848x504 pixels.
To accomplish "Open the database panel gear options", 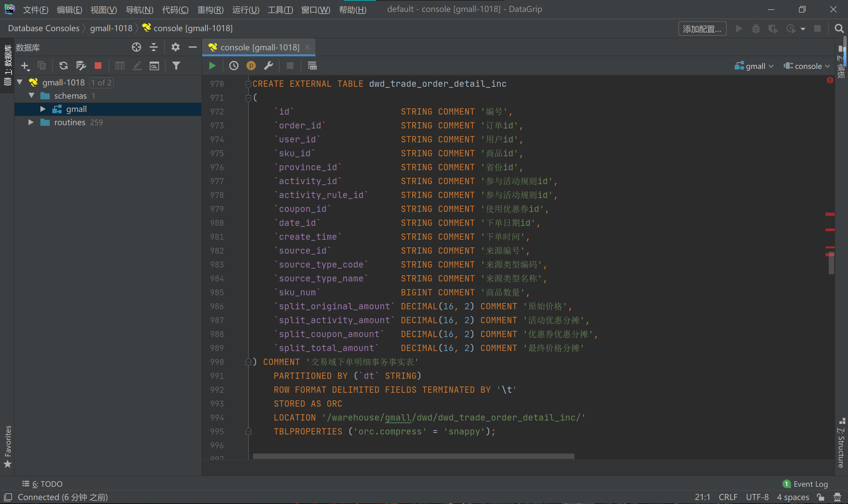I will click(175, 47).
